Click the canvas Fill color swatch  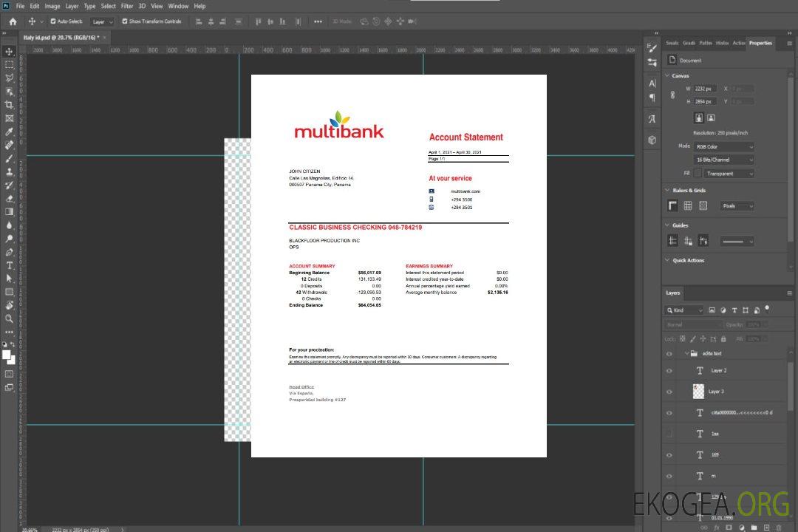[698, 174]
